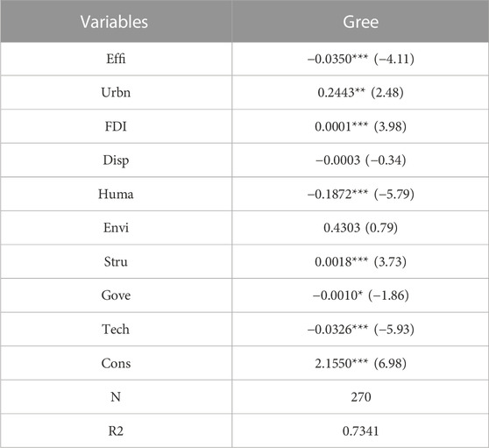Click the N row value 270
Viewport: 489px width, 448px height.
click(x=361, y=397)
